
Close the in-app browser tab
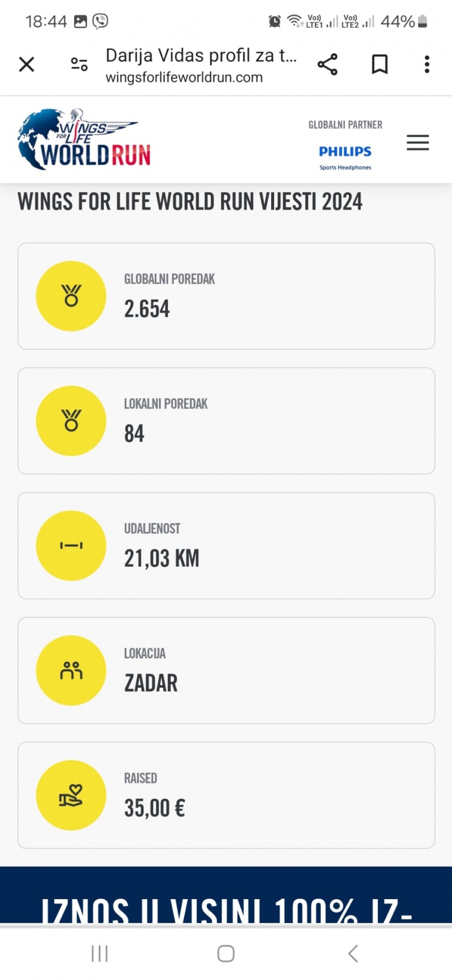27,64
